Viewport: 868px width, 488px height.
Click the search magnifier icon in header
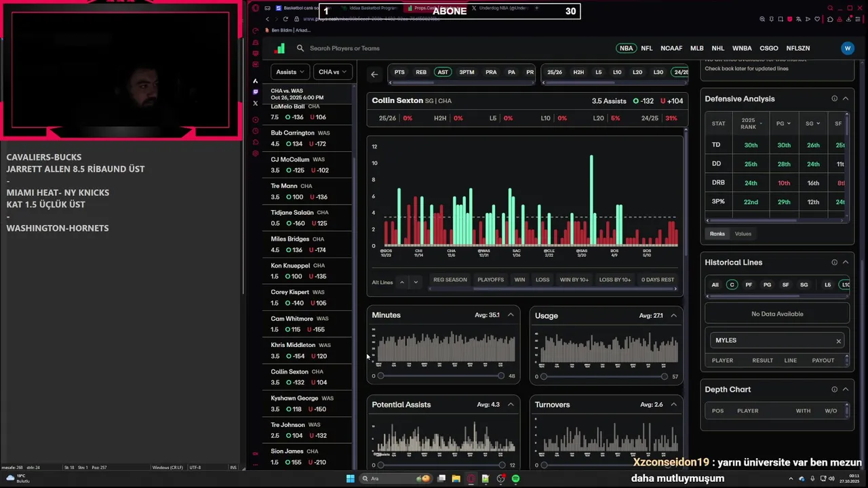[x=300, y=48]
